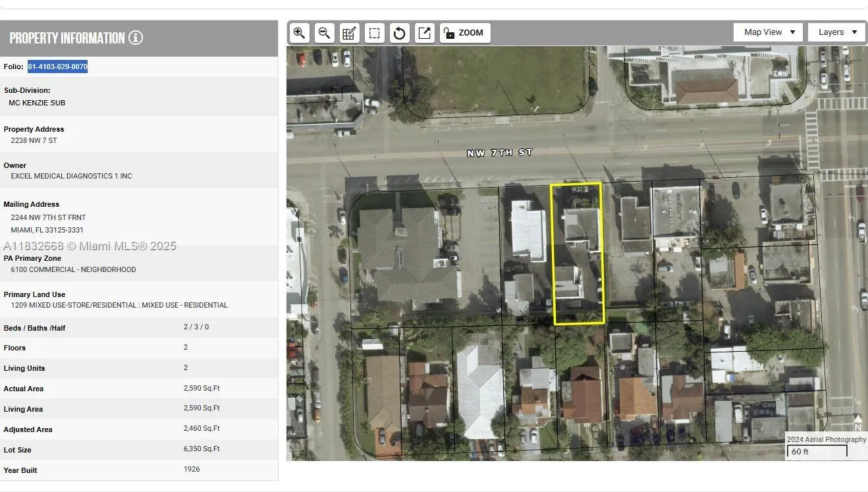
Task: Select the zoom in magnifier tool
Action: [299, 32]
